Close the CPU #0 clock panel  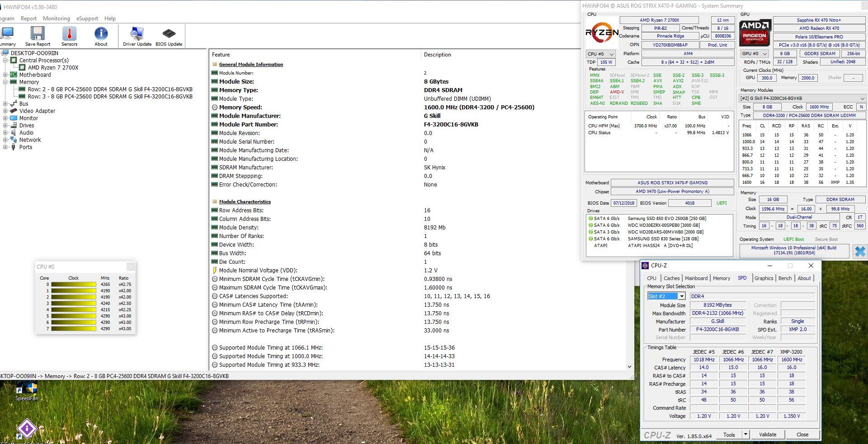tap(131, 266)
